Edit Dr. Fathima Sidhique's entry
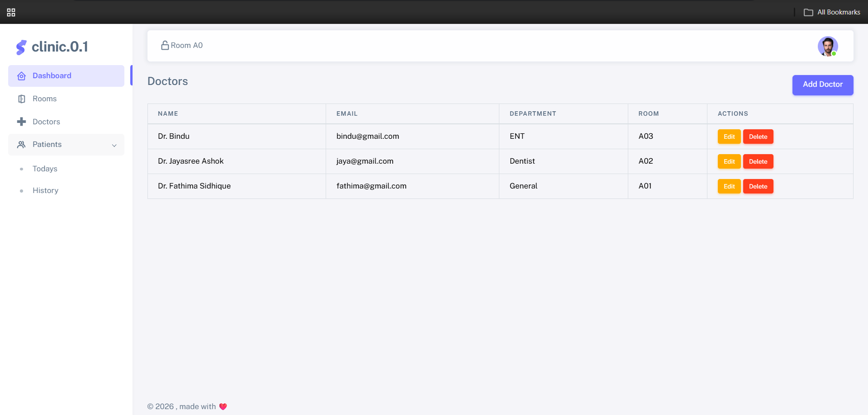The width and height of the screenshot is (868, 415). click(x=729, y=186)
